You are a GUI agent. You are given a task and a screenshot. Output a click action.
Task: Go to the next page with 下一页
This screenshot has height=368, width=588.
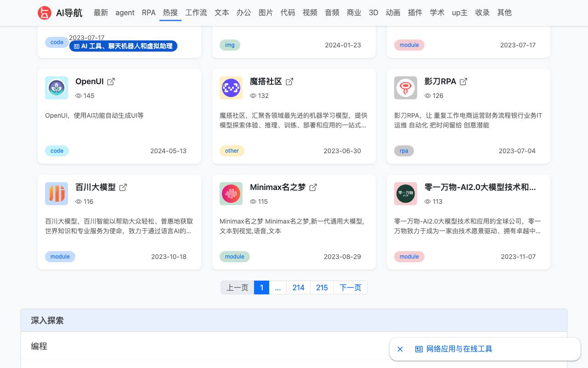tap(351, 287)
